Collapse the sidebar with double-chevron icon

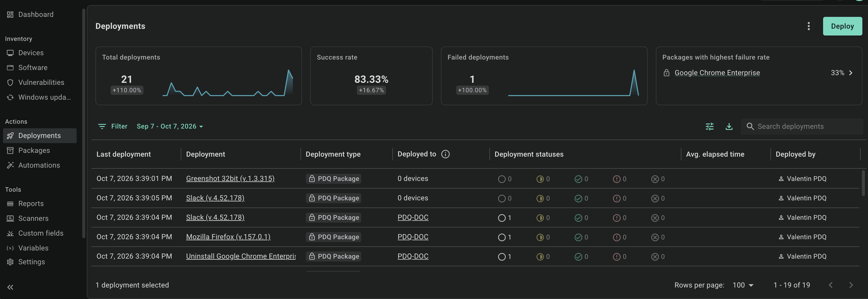pos(10,287)
